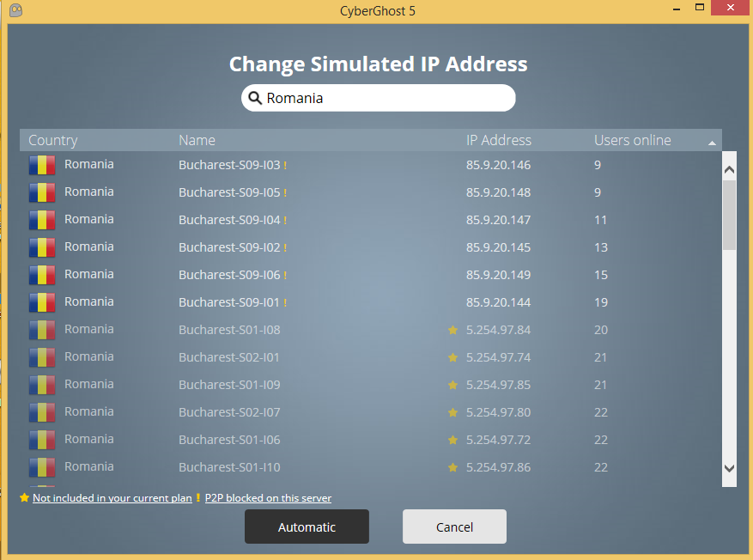Click premium star next to 5.254.97.72
Screen dimensions: 753x560
tap(452, 440)
